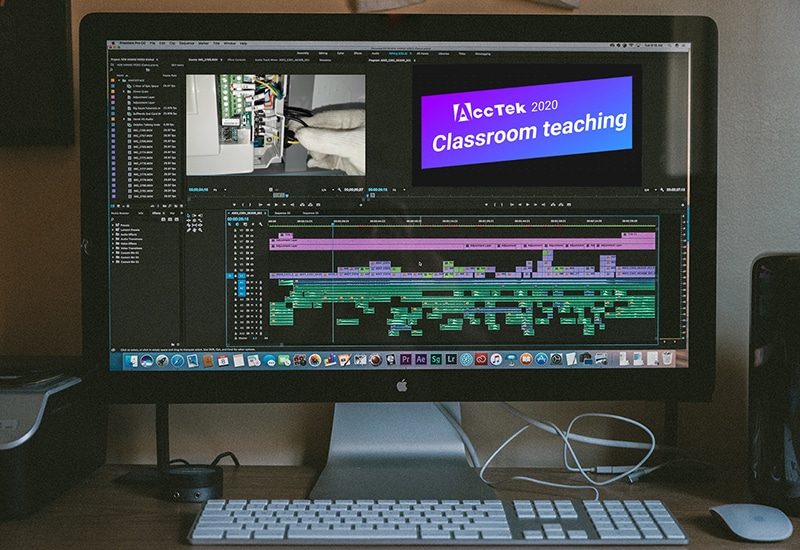This screenshot has width=800, height=550.
Task: Click the timeline playhead timecode field
Action: [x=238, y=219]
